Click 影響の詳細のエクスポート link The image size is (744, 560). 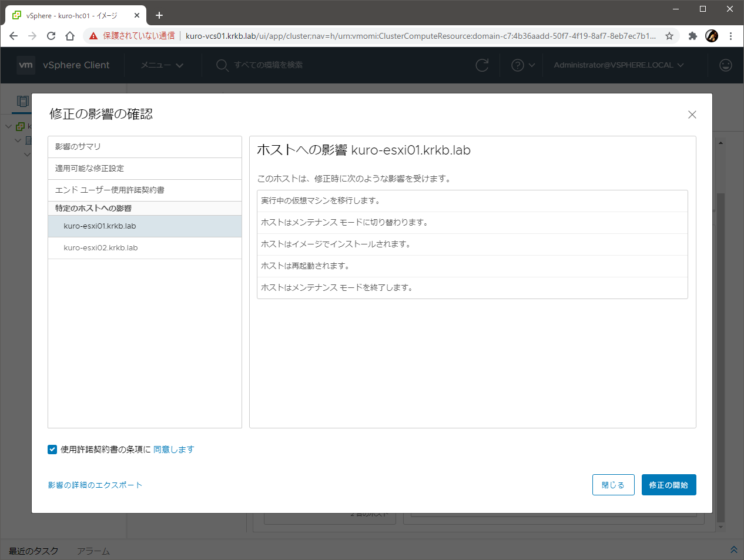pos(95,485)
